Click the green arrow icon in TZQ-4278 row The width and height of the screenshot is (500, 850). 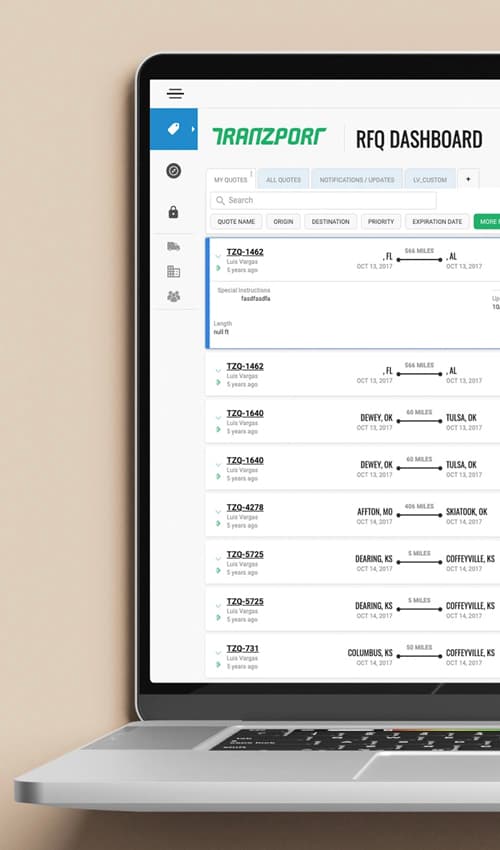point(218,523)
